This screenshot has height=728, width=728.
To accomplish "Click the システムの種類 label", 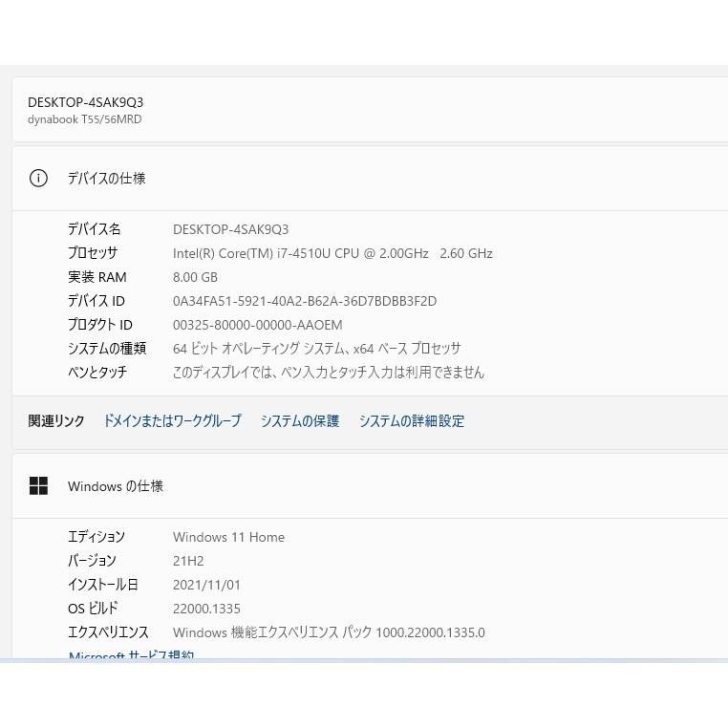I will click(107, 348).
